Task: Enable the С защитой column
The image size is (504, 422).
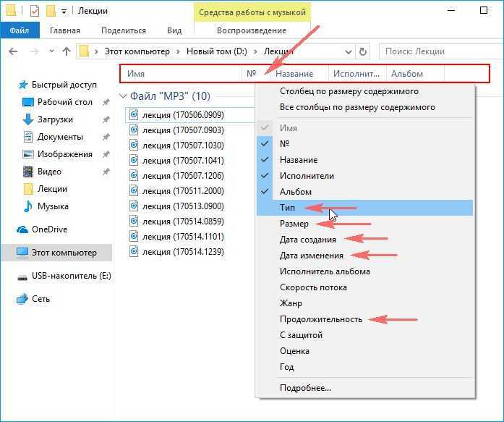Action: pyautogui.click(x=365, y=335)
